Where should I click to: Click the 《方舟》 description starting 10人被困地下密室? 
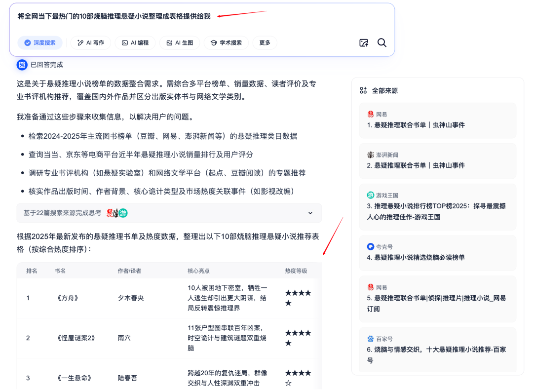227,298
